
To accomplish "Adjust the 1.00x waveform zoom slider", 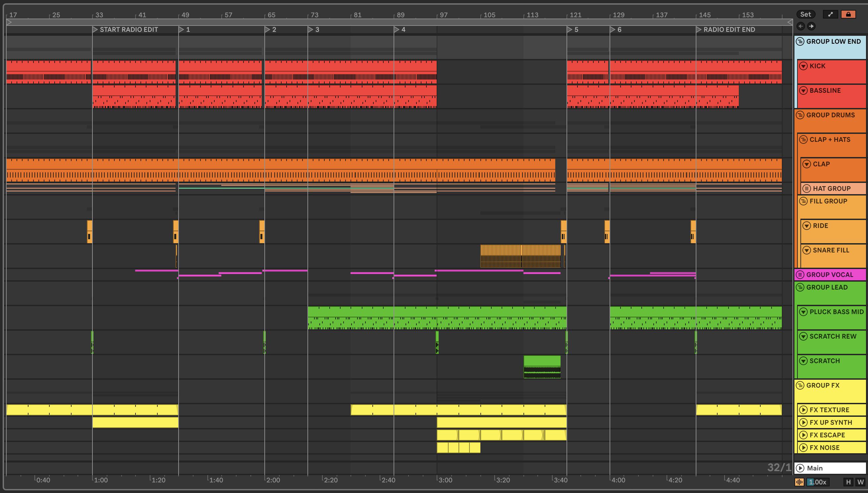I will (x=818, y=482).
